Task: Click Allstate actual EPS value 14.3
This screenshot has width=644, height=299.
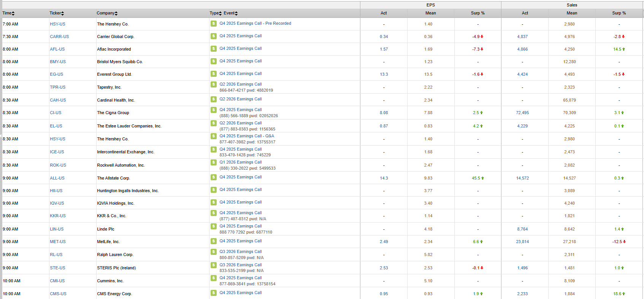Action: click(x=384, y=178)
